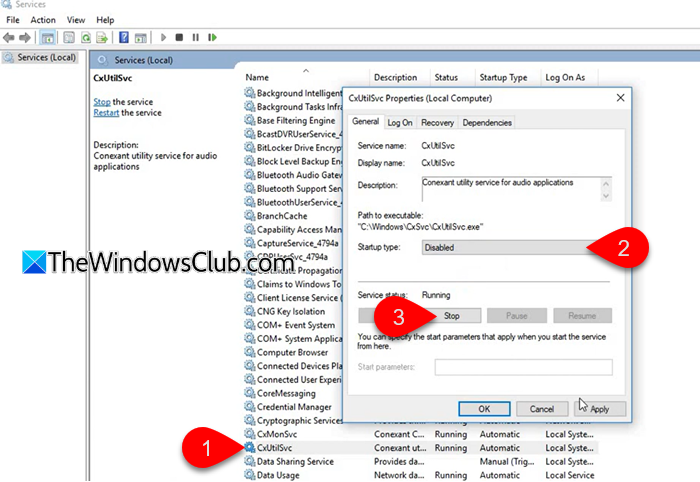The height and width of the screenshot is (482, 700).
Task: Switch to the Dependencies tab
Action: click(x=487, y=123)
